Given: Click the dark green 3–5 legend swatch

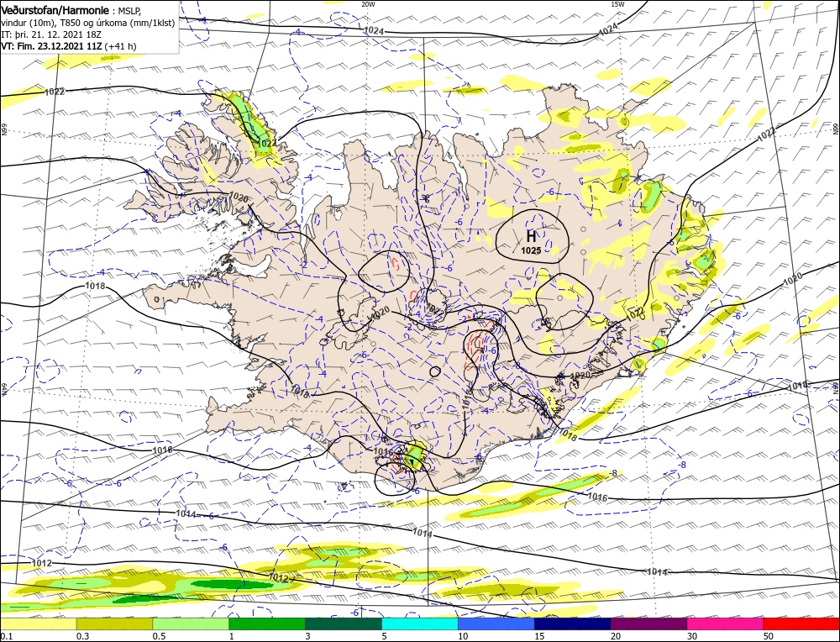Looking at the screenshot, I should 344,624.
